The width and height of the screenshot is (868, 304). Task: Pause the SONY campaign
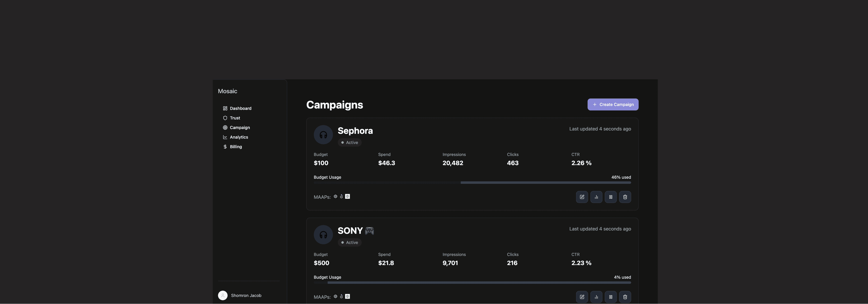click(x=610, y=297)
